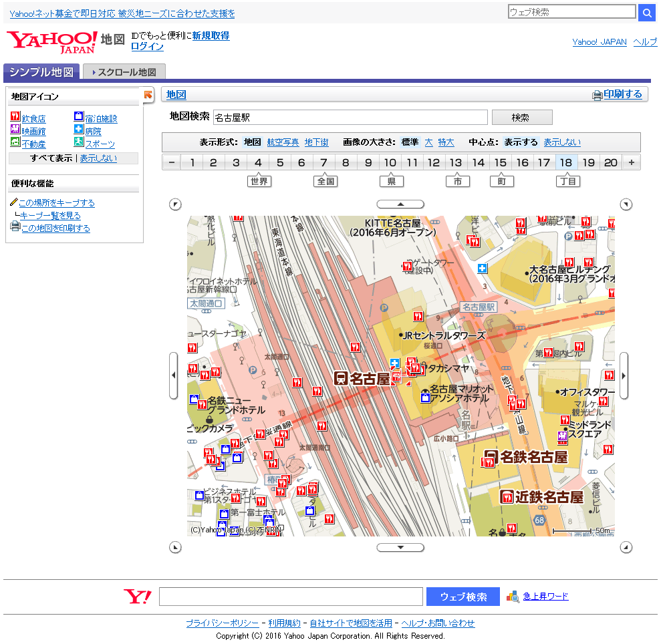
Task: Zoom out with the minus button
Action: click(x=172, y=162)
